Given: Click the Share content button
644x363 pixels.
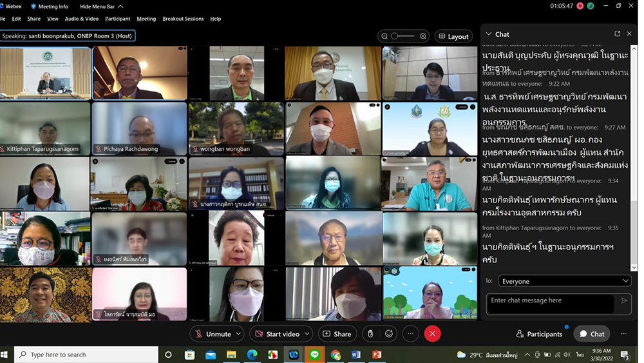Looking at the screenshot, I should [x=337, y=334].
